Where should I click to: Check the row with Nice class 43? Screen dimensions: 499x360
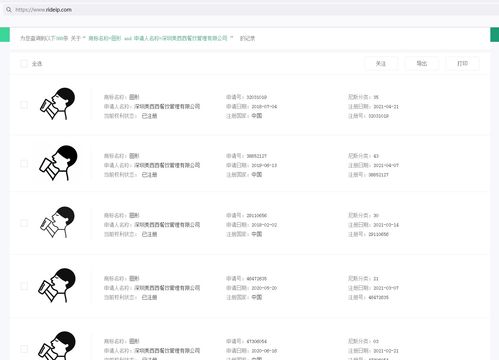(x=24, y=163)
